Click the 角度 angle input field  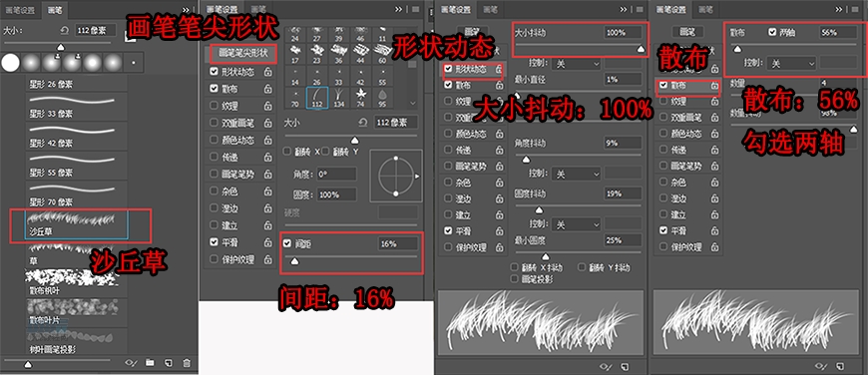tap(336, 174)
